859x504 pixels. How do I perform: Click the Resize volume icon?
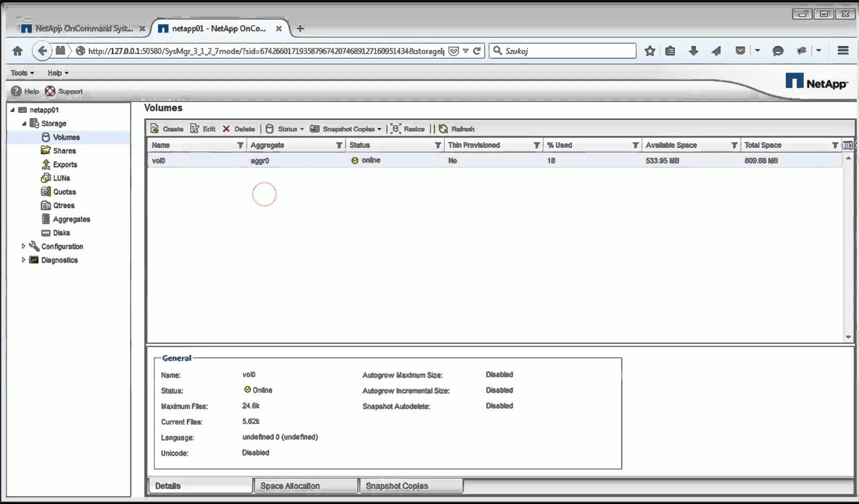point(395,129)
